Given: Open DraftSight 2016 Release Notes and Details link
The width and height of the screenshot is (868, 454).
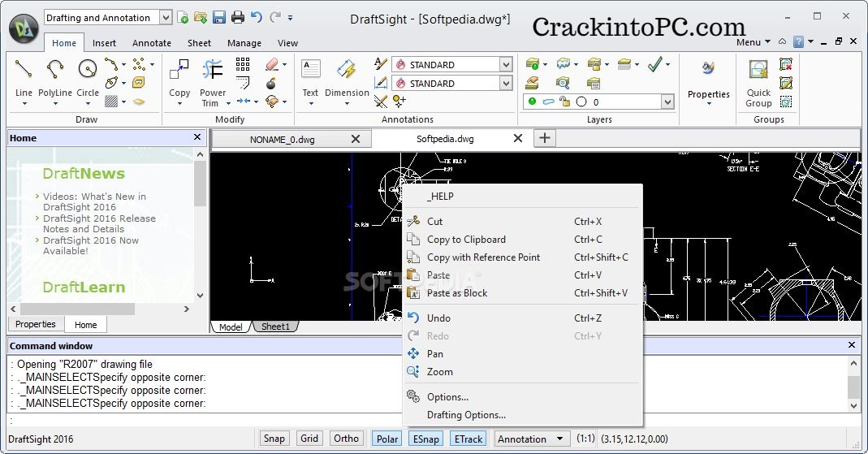Looking at the screenshot, I should (x=100, y=223).
